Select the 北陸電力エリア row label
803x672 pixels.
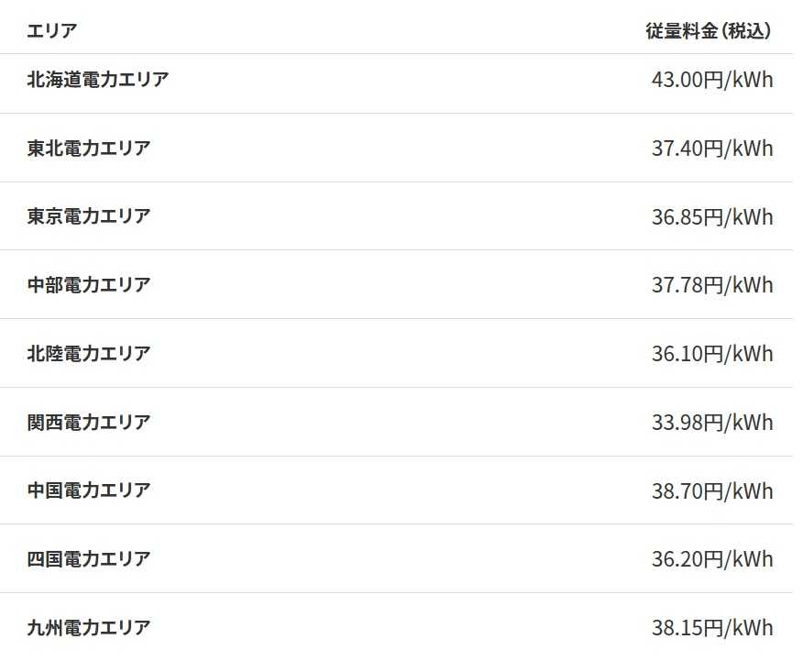tap(89, 353)
